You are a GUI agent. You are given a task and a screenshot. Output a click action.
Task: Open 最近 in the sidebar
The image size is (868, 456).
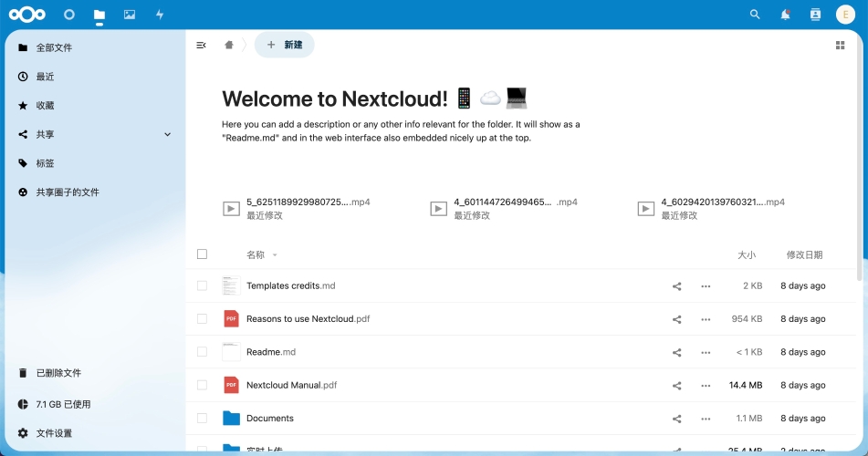pyautogui.click(x=46, y=77)
